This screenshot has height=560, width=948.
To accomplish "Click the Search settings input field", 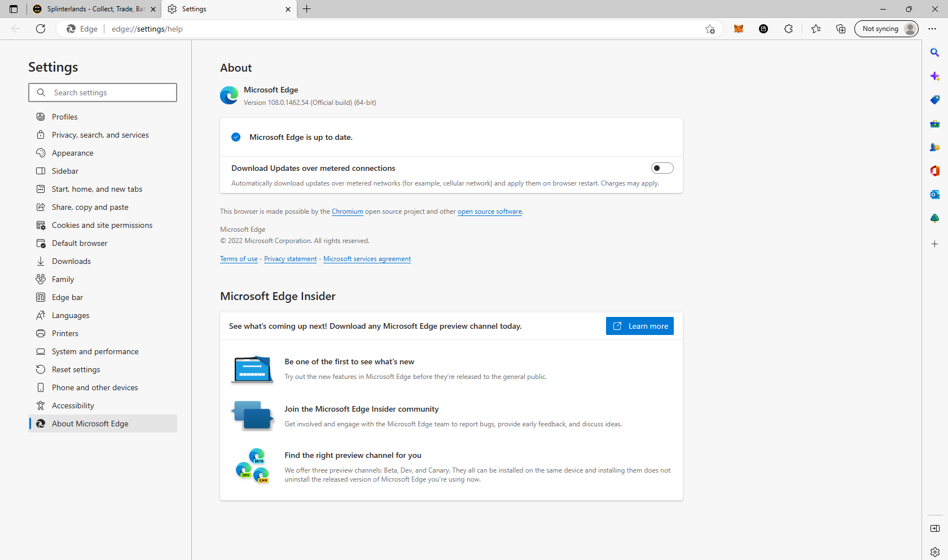I will [x=103, y=92].
